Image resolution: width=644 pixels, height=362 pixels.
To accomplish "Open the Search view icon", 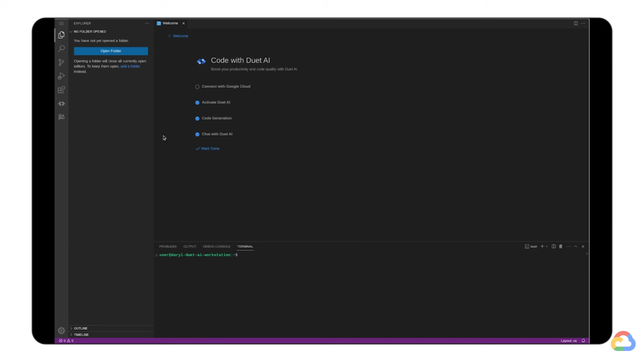I will tap(61, 48).
